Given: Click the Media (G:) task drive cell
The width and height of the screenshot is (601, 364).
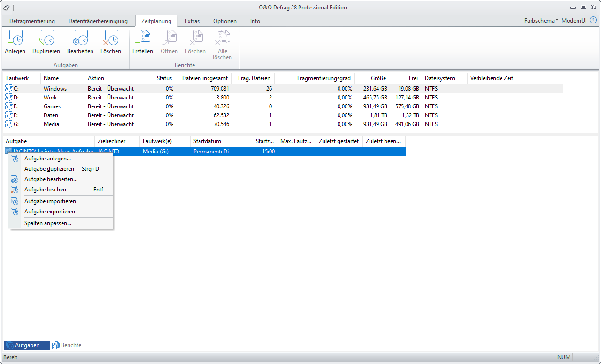Looking at the screenshot, I should point(155,152).
